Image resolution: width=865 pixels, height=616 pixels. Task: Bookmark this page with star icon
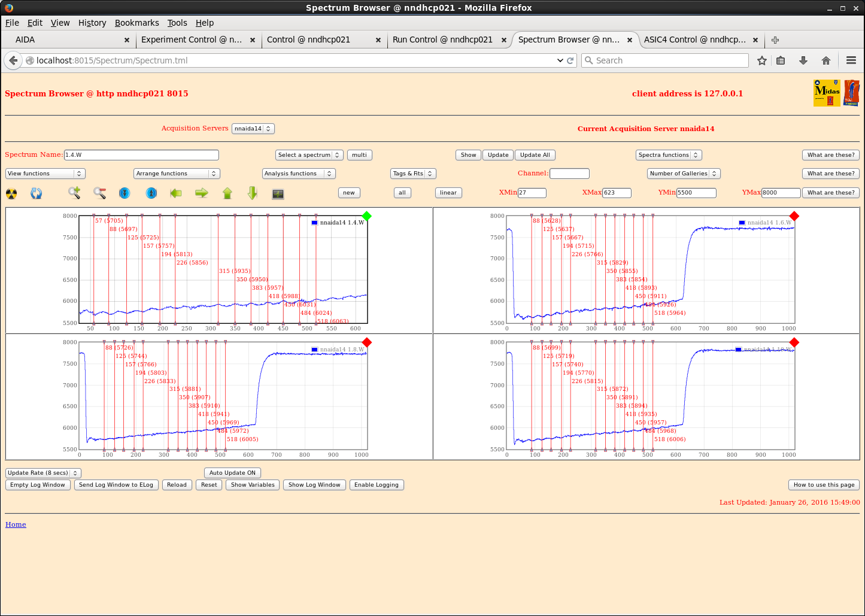click(x=762, y=60)
